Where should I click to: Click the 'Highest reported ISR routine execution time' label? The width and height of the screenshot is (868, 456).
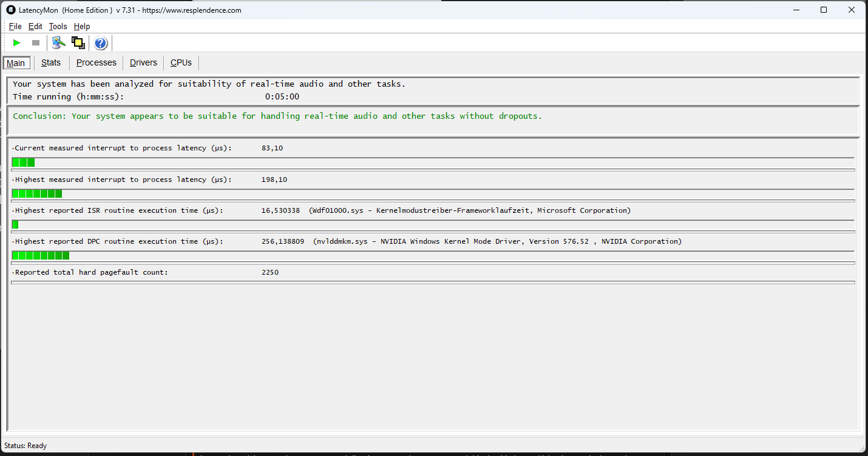[x=118, y=210]
